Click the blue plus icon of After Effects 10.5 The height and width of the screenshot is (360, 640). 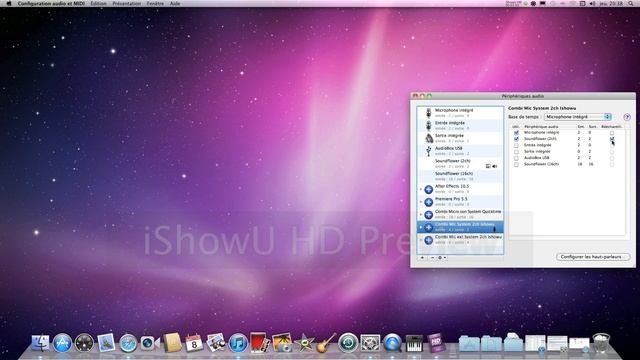[x=429, y=189]
